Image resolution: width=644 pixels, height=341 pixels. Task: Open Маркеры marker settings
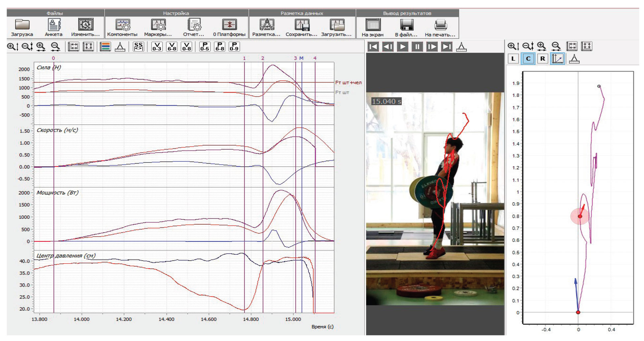pyautogui.click(x=158, y=25)
